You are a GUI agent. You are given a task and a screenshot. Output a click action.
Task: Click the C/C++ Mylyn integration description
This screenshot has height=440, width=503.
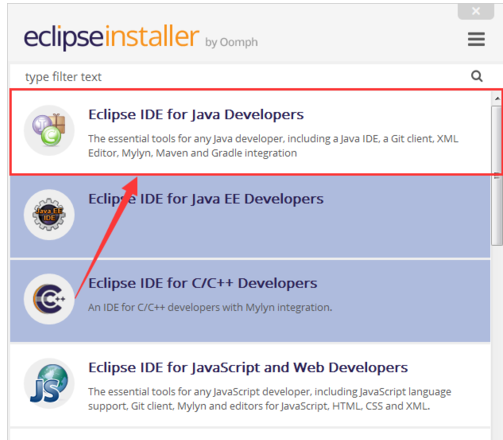[210, 307]
